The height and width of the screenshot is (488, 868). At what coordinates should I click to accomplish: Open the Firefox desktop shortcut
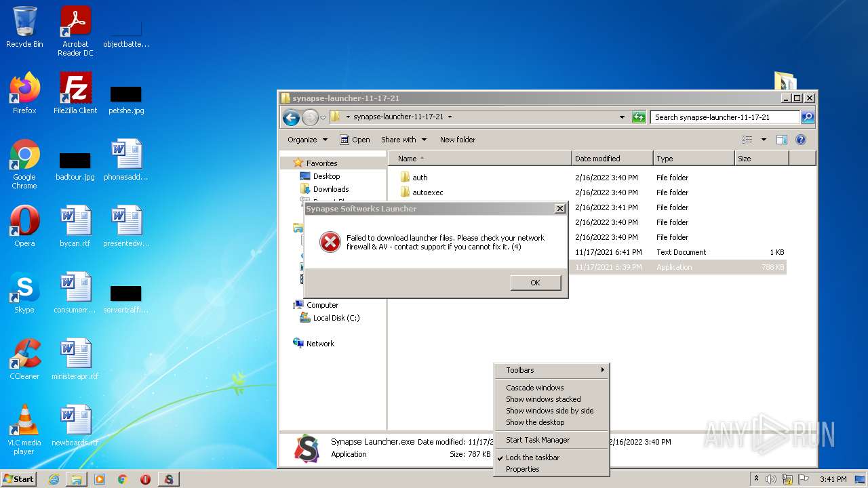(x=24, y=94)
